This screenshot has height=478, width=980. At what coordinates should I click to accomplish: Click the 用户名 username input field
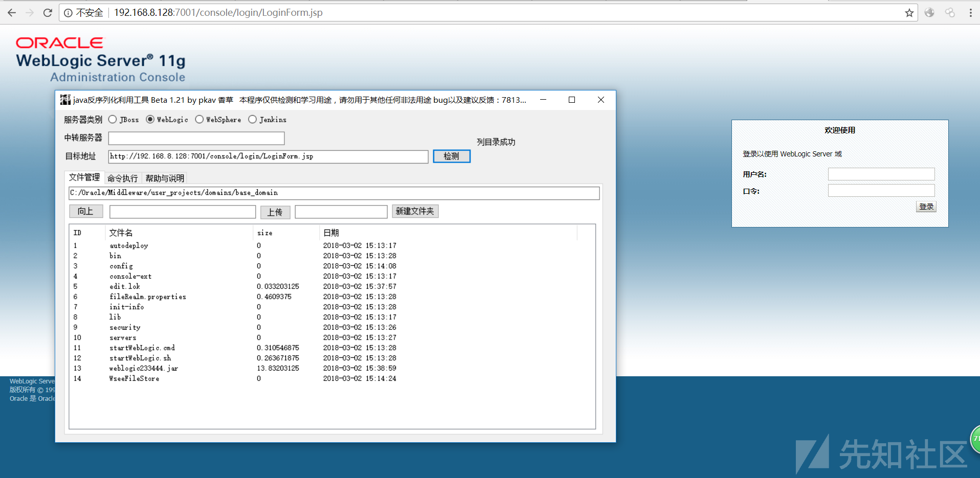click(x=881, y=174)
